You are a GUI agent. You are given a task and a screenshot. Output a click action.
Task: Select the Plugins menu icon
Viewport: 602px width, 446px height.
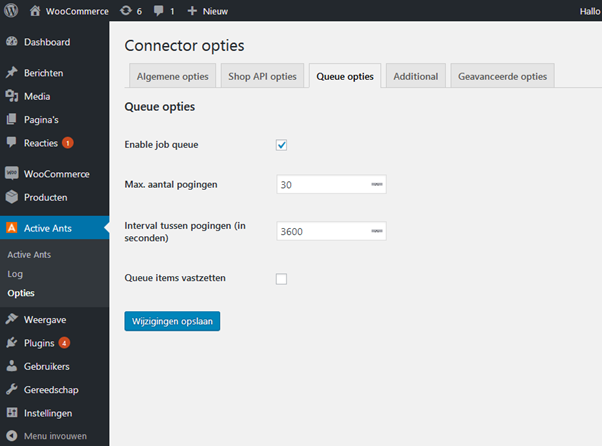point(12,343)
